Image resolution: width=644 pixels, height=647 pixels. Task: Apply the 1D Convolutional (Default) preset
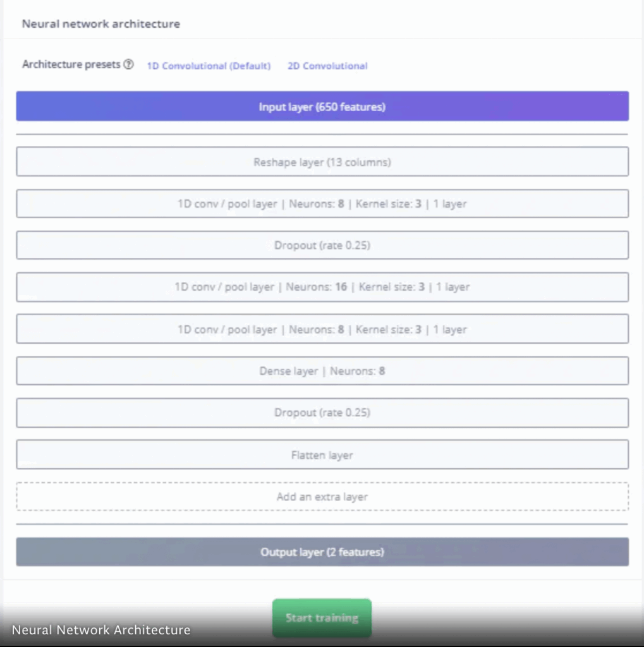pyautogui.click(x=209, y=66)
